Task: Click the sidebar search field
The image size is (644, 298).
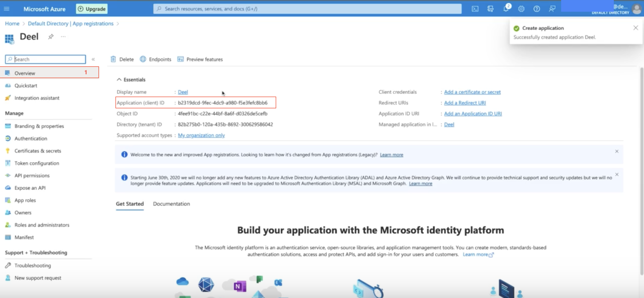Action: tap(45, 59)
